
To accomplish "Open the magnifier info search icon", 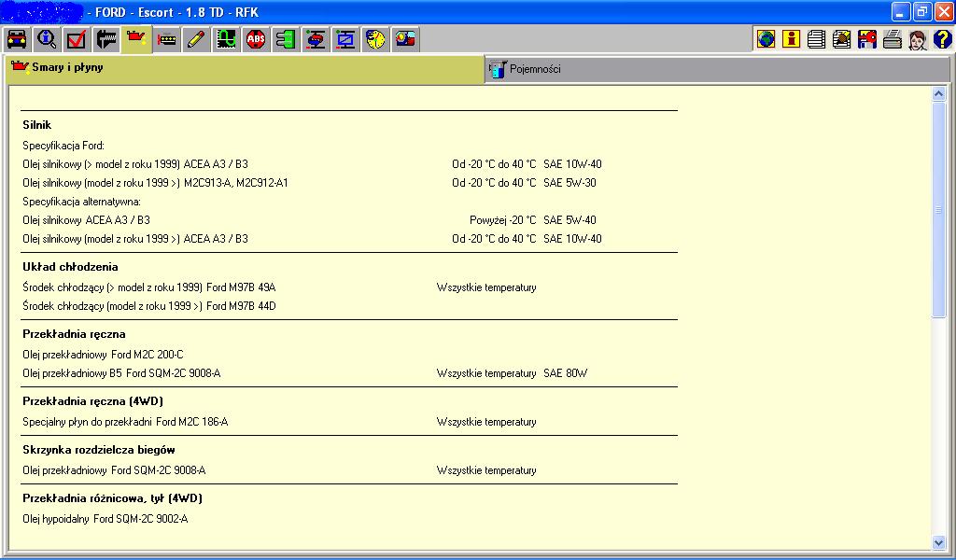I will [46, 39].
